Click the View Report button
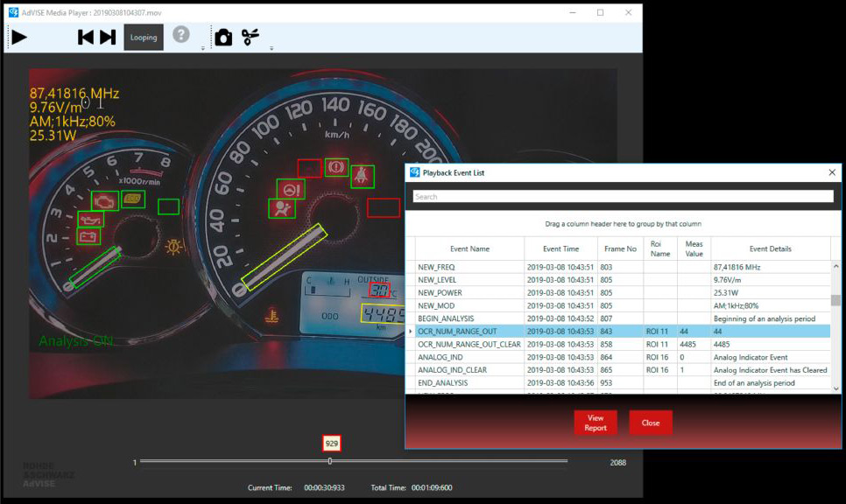The image size is (846, 504). tap(596, 423)
